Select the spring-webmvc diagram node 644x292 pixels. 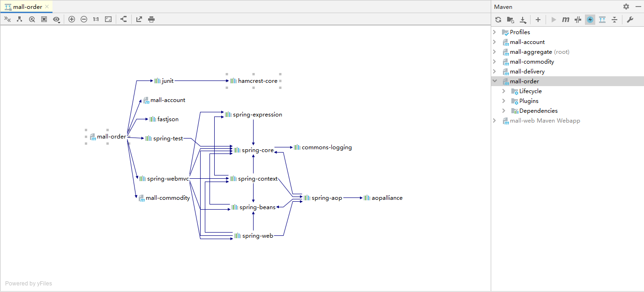(x=164, y=179)
